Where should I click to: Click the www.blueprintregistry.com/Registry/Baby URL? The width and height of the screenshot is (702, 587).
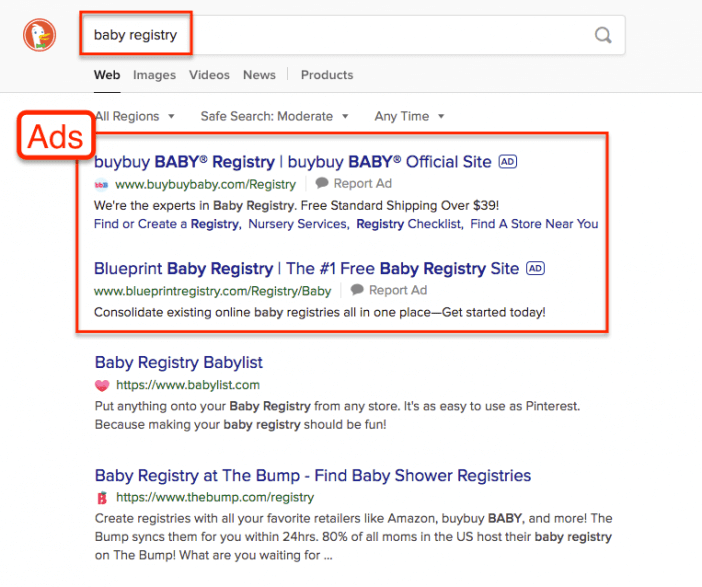click(213, 291)
